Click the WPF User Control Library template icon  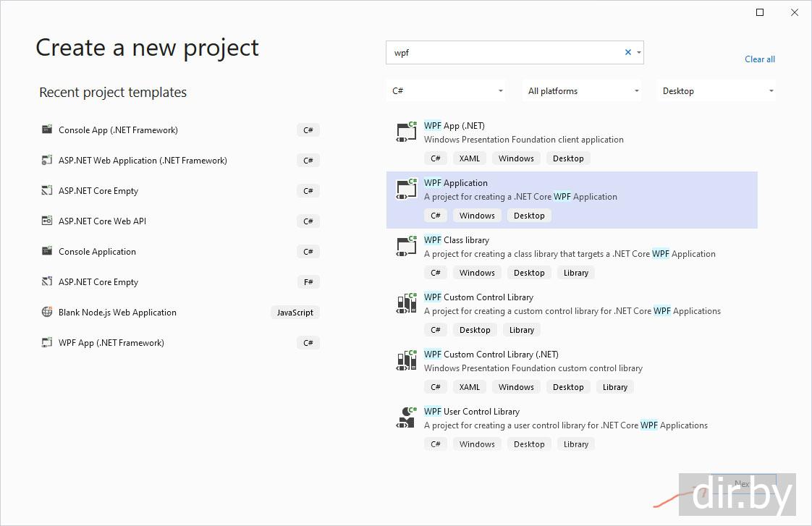[407, 417]
